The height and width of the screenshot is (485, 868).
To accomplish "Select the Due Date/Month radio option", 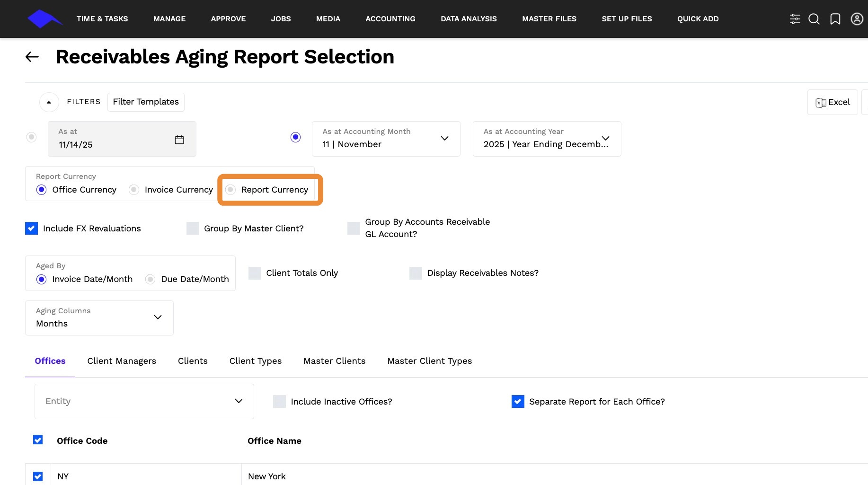I will point(151,279).
